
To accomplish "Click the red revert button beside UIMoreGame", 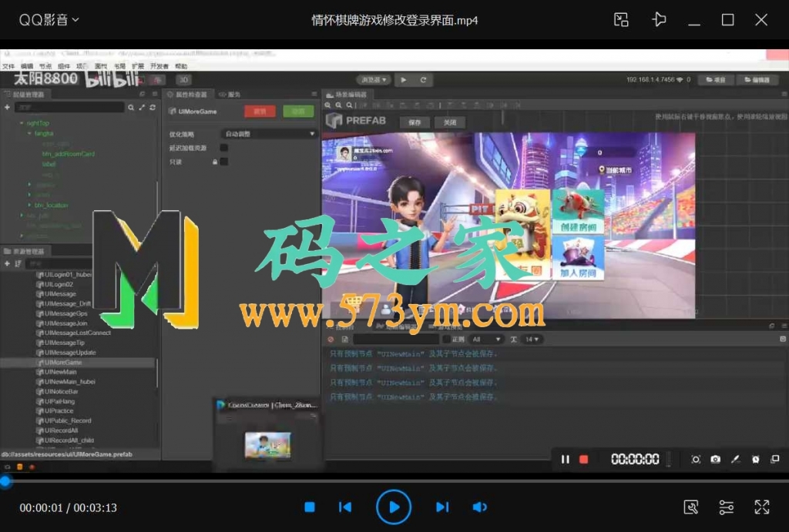I will [260, 111].
